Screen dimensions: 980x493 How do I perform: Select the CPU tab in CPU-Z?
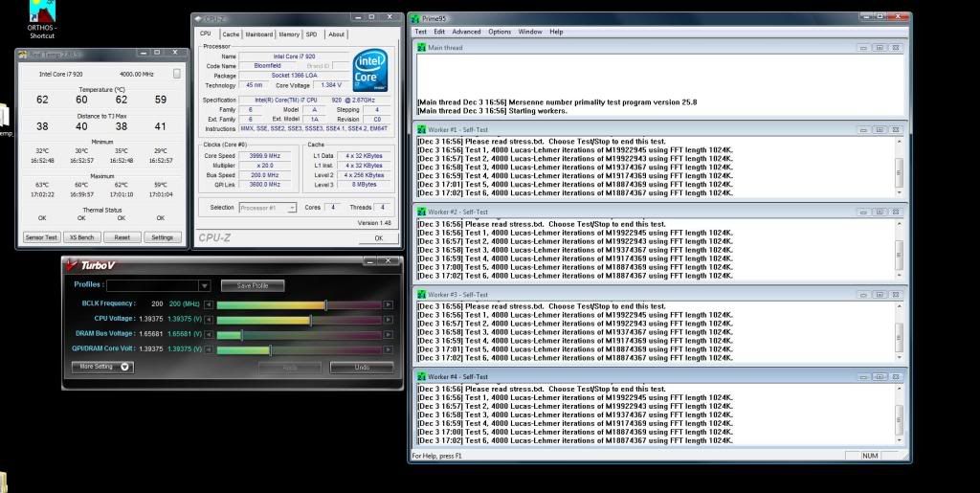pyautogui.click(x=206, y=34)
